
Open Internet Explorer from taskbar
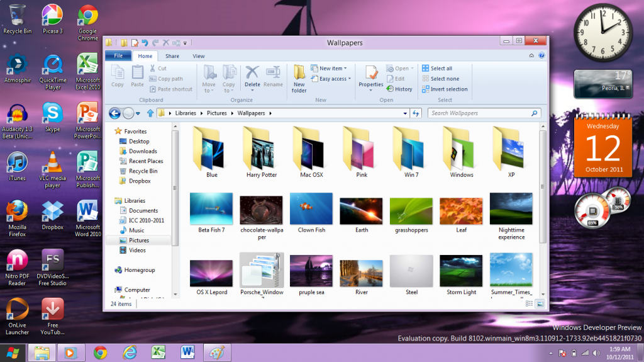click(x=130, y=353)
